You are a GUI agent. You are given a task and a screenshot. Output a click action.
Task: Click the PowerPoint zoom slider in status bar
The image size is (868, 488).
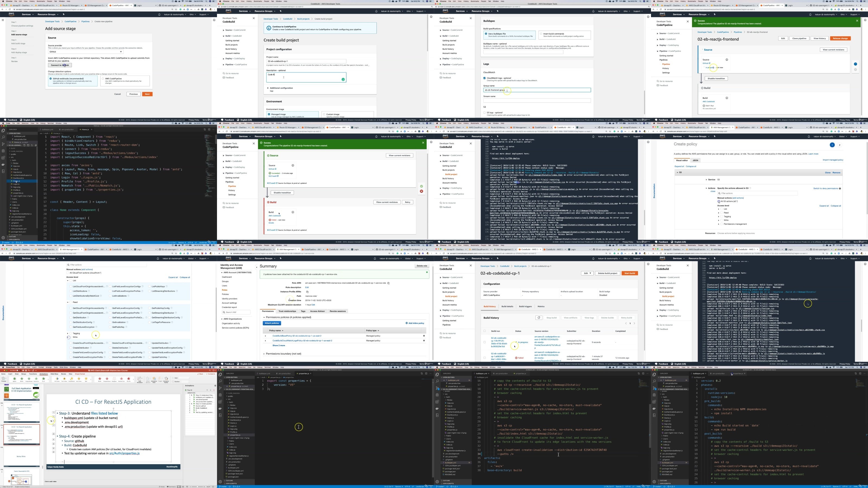click(197, 487)
